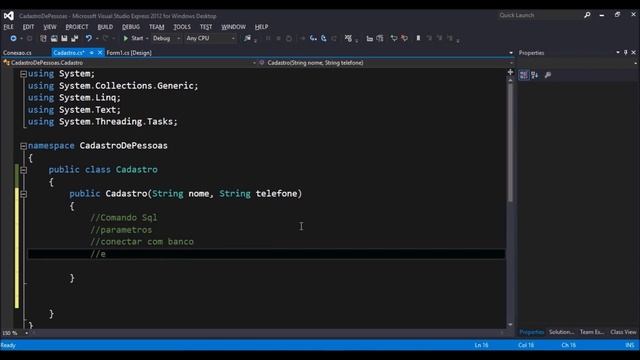The image size is (640, 360).
Task: Click the editor vertical scrollbar thumb
Action: coord(510,142)
